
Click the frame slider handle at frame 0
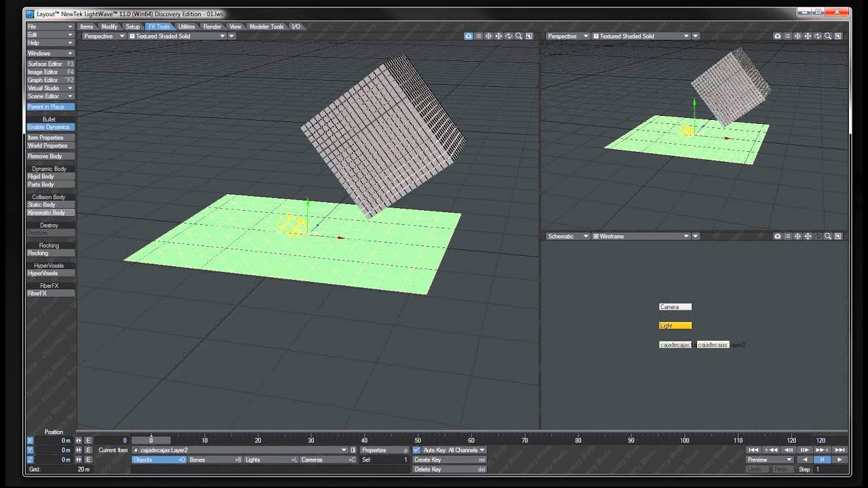[151, 440]
